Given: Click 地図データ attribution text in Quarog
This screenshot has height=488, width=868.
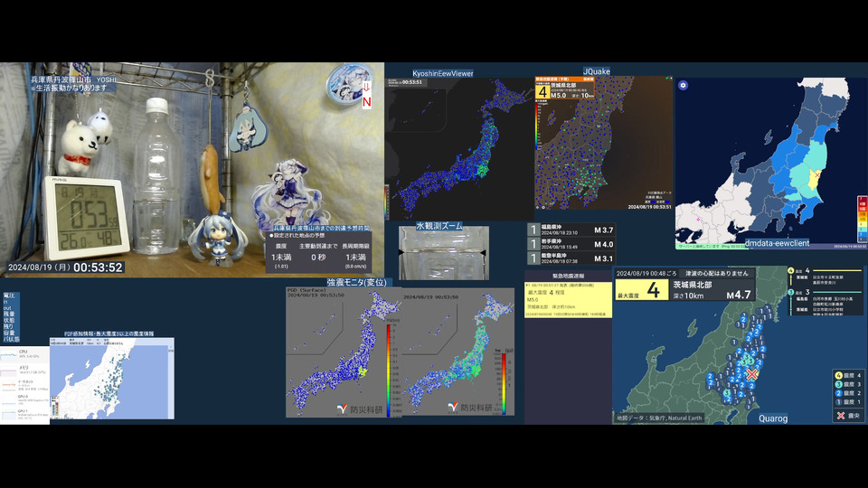Looking at the screenshot, I should (x=659, y=418).
